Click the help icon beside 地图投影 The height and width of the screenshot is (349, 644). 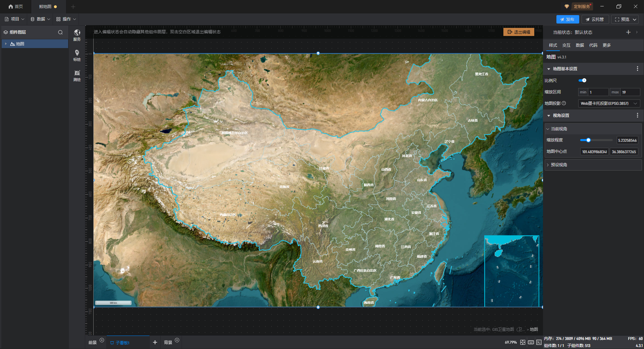coord(564,103)
